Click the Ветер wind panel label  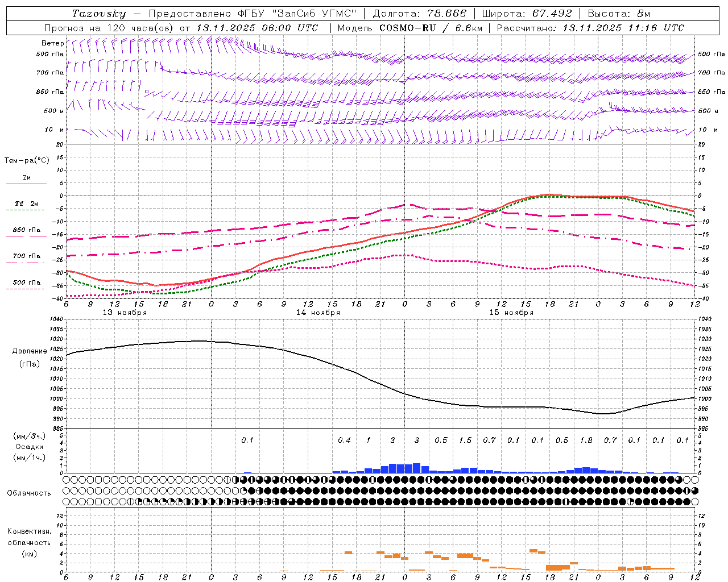[52, 43]
